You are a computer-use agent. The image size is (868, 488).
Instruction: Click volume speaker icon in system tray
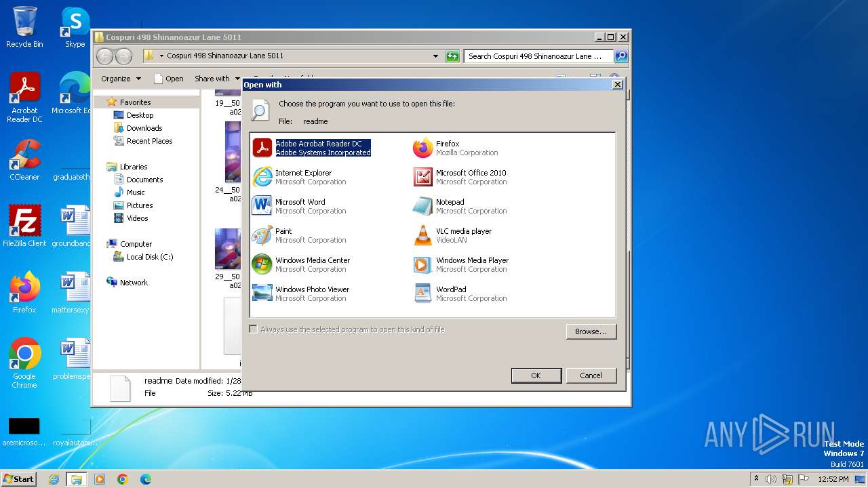coord(771,479)
